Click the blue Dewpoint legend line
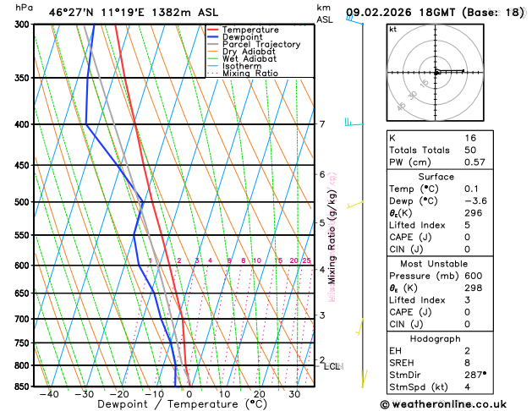This screenshot has height=411, width=532. tap(213, 37)
